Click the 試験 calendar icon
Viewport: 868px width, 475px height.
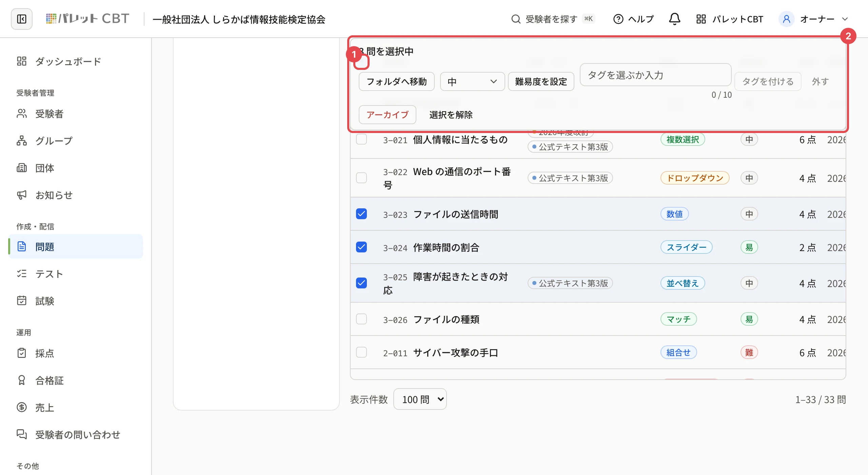click(x=22, y=301)
